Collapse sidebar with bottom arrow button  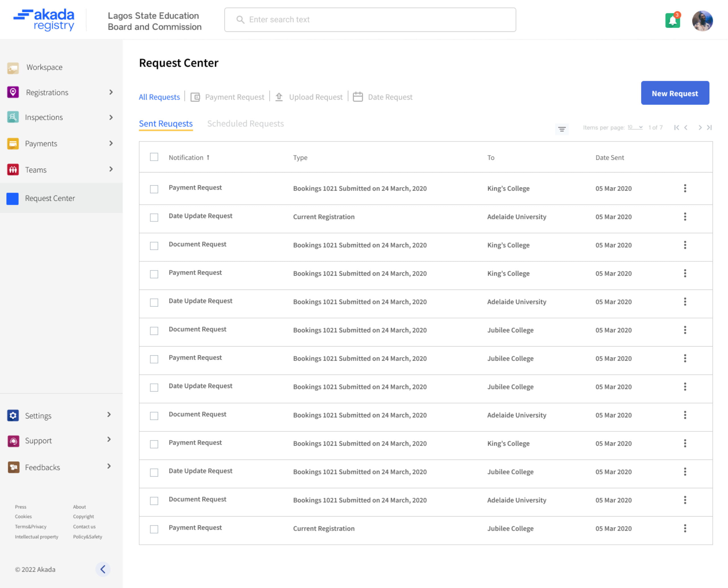pos(103,569)
